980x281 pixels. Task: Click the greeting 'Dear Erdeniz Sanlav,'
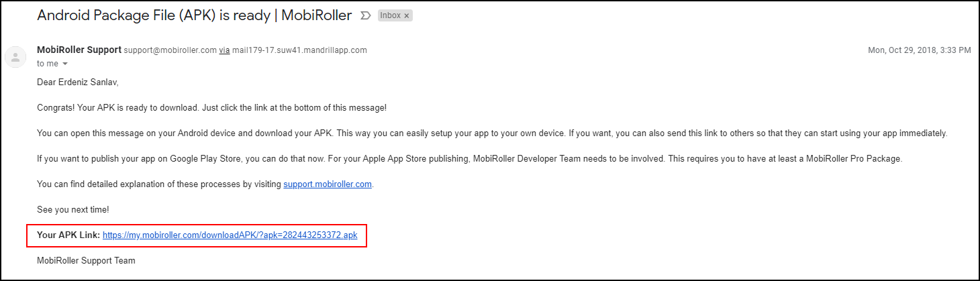pos(78,82)
